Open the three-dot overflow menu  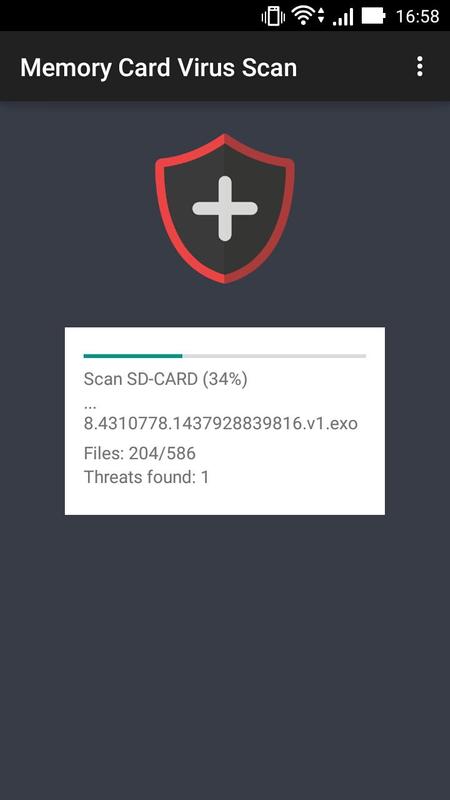[x=419, y=67]
